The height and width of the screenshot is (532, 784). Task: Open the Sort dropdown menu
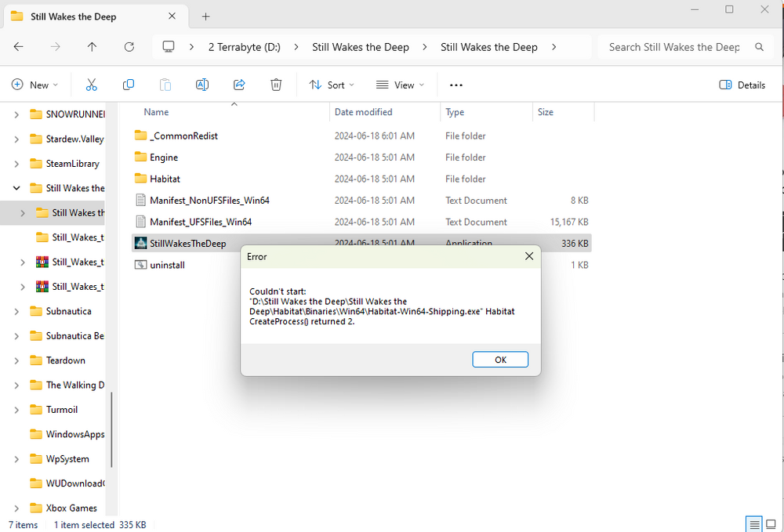tap(332, 85)
